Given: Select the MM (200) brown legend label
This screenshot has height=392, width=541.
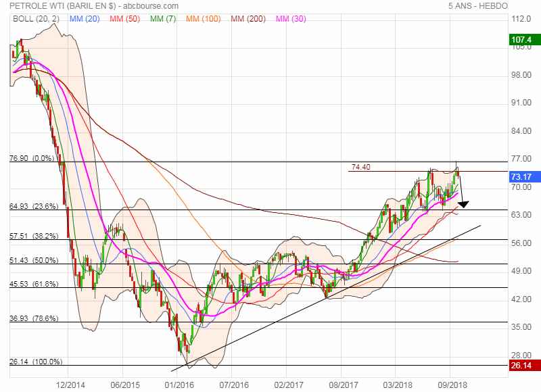Looking at the screenshot, I should (248, 19).
